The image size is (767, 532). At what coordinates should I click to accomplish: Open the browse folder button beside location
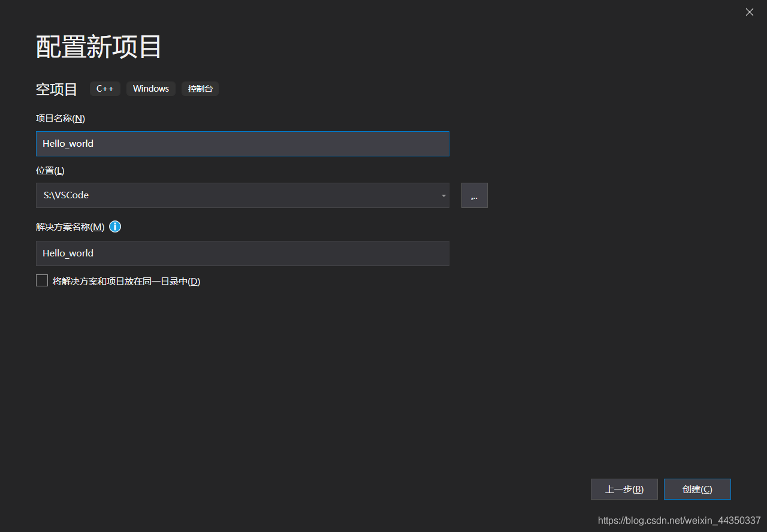474,195
